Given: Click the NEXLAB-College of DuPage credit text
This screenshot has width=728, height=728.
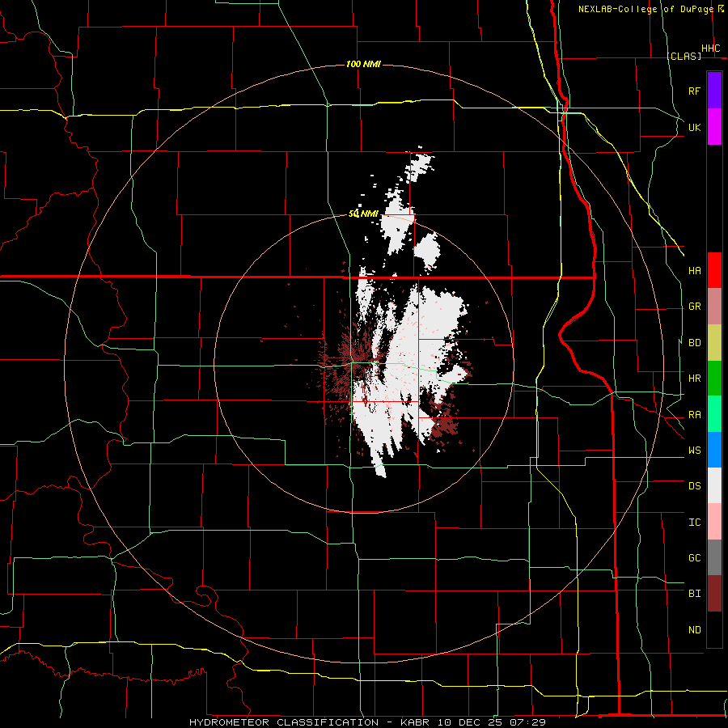Looking at the screenshot, I should (x=645, y=9).
